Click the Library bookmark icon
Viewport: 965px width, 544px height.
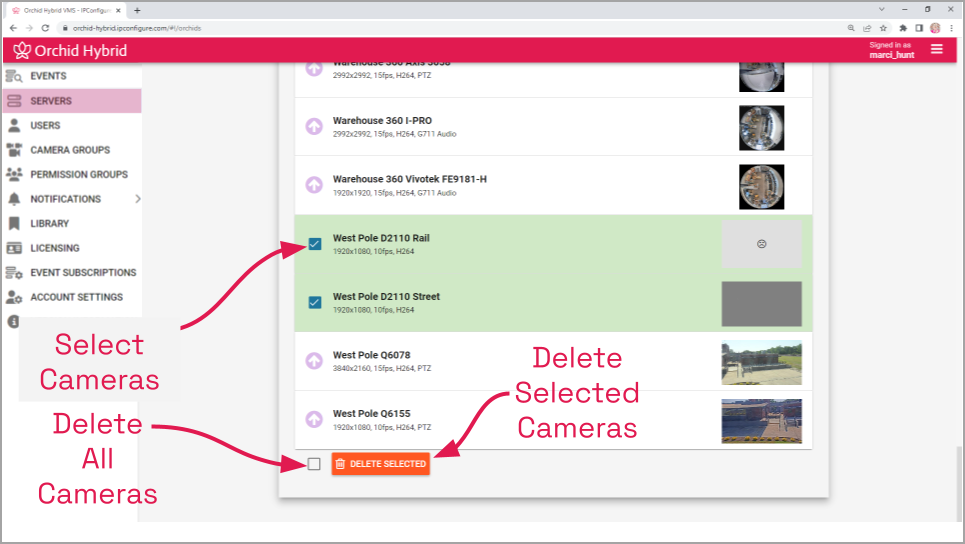coord(14,223)
